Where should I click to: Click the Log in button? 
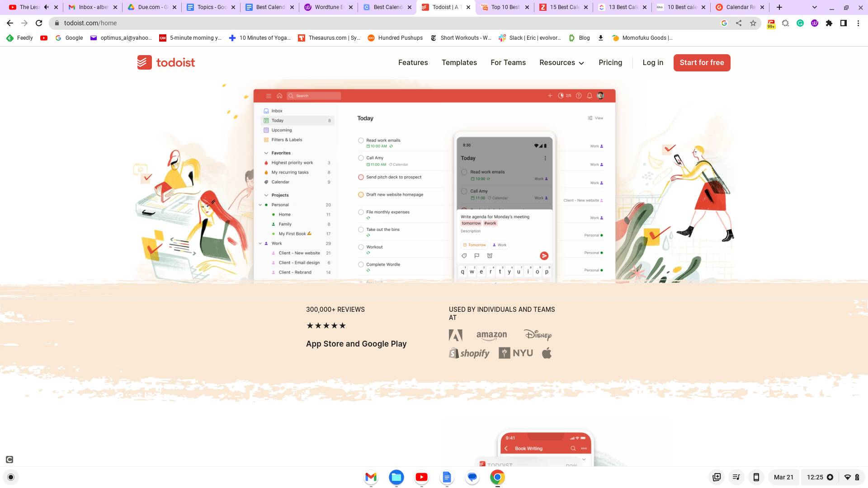[653, 62]
